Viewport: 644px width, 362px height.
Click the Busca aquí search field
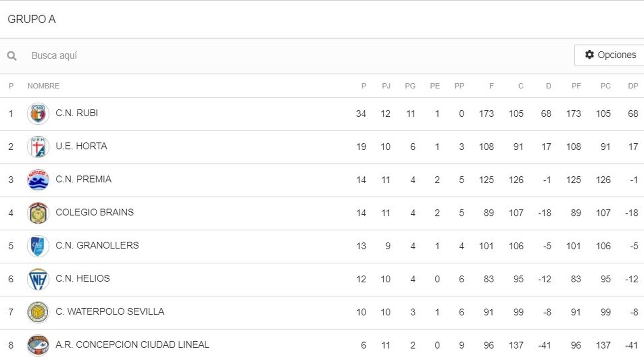[121, 55]
